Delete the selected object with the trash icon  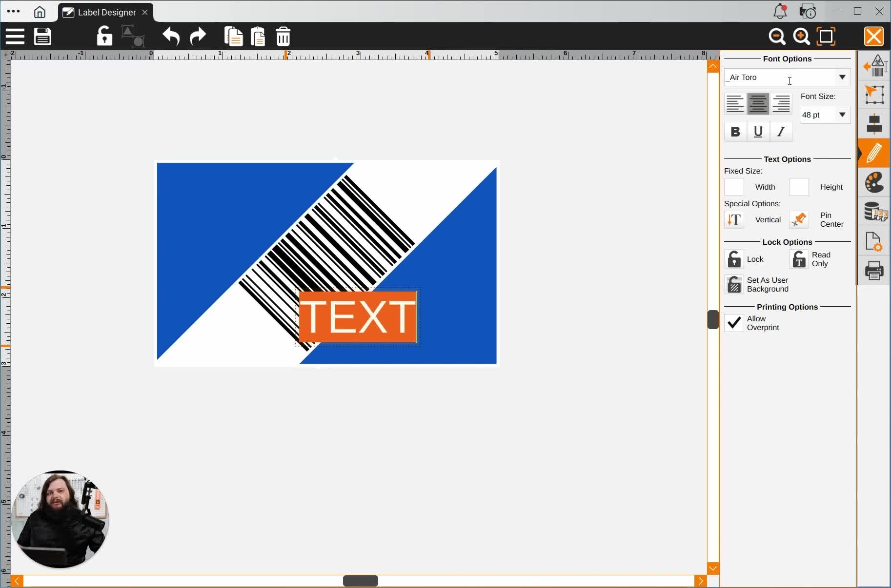[x=283, y=37]
